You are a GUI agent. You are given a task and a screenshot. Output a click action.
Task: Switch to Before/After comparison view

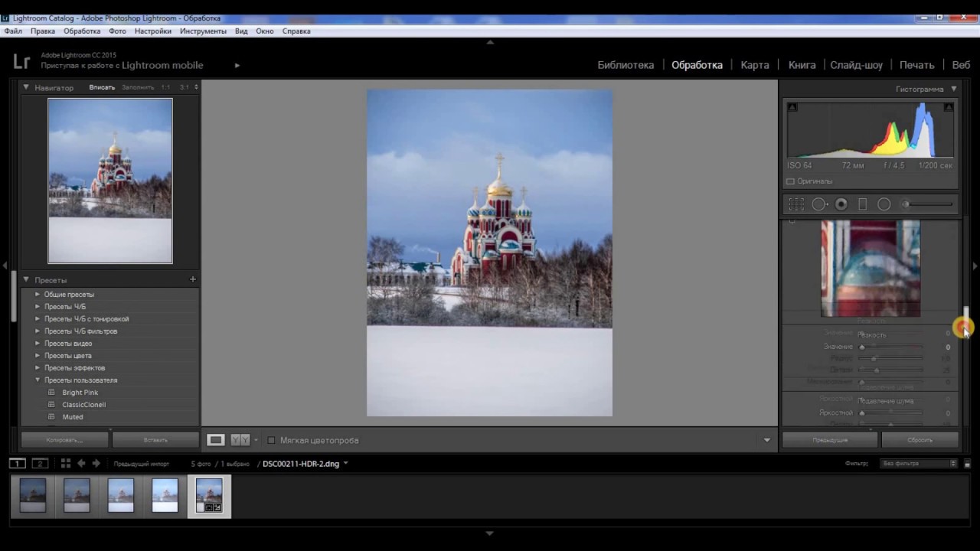240,440
